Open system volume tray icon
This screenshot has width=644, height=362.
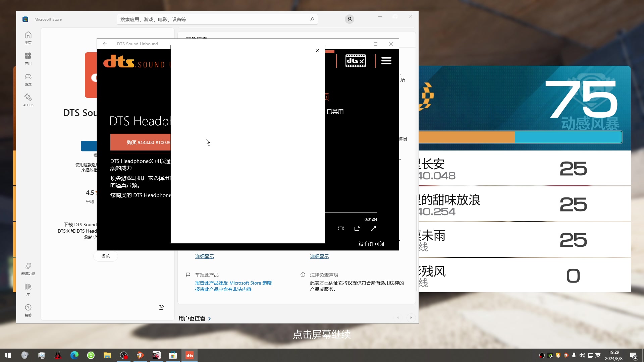582,355
